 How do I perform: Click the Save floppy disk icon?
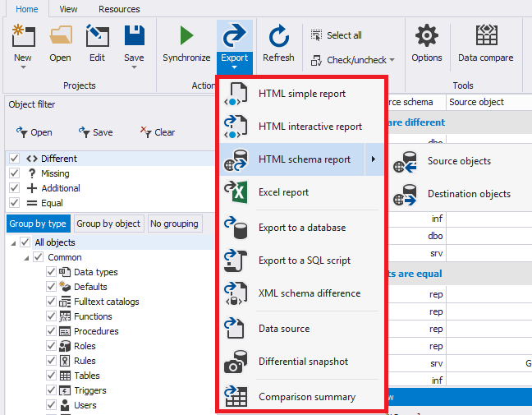coord(135,35)
